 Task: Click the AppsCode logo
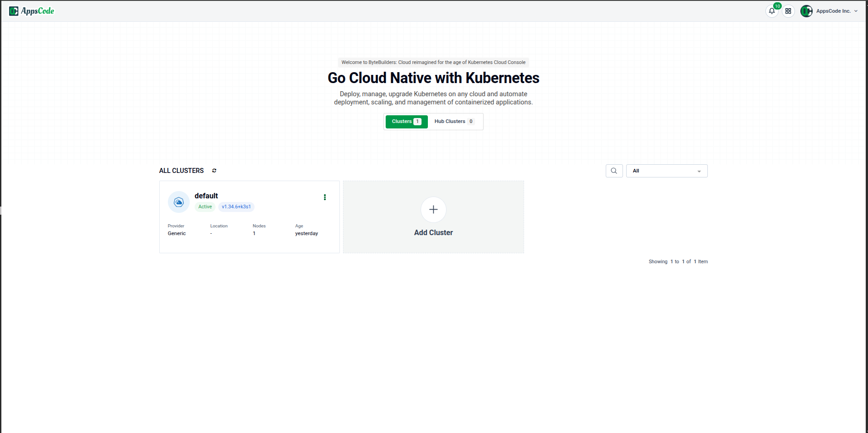pos(31,10)
